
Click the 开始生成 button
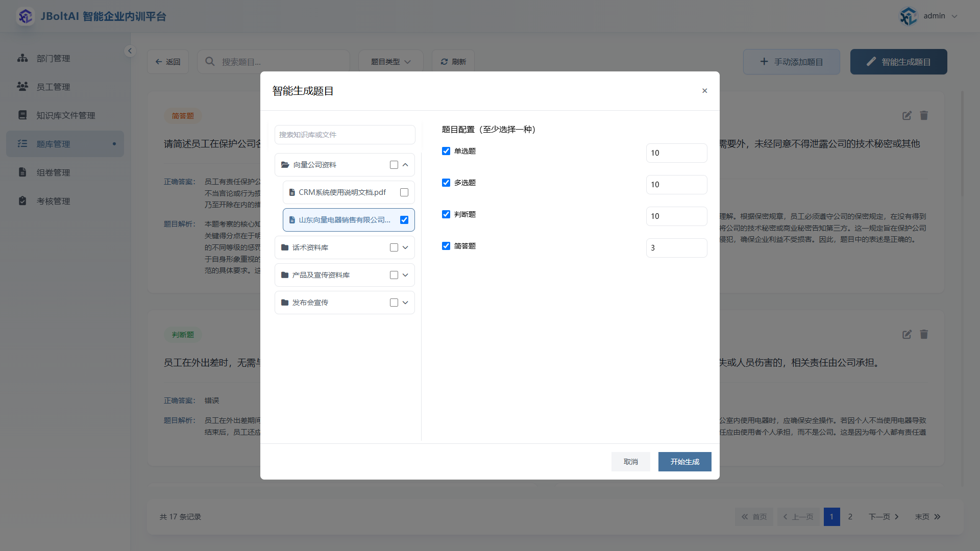[684, 462]
